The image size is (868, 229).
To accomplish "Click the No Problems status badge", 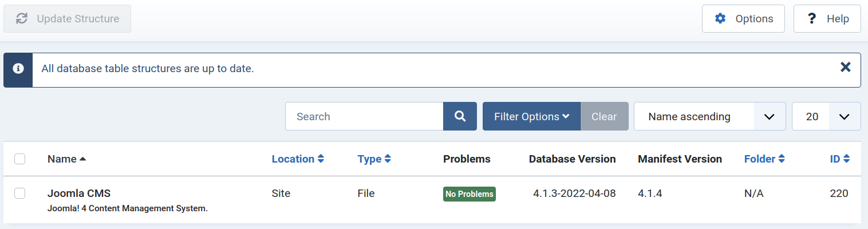I will pyautogui.click(x=469, y=194).
